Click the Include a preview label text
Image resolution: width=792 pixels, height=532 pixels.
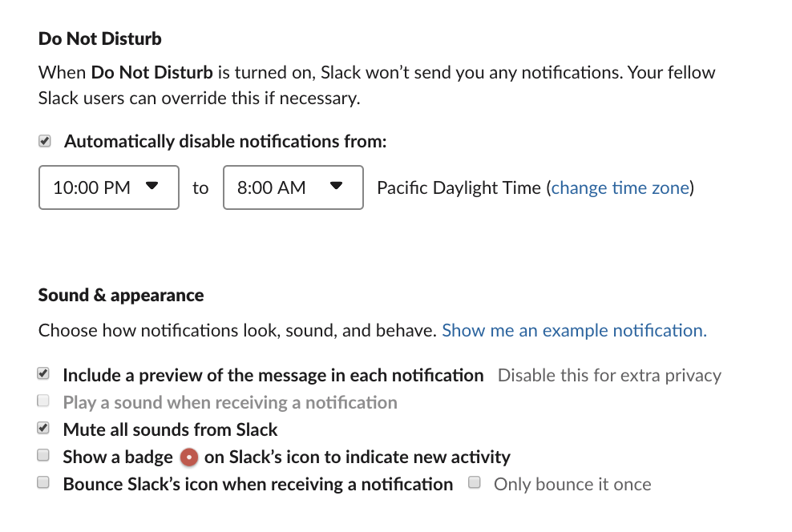(x=273, y=375)
